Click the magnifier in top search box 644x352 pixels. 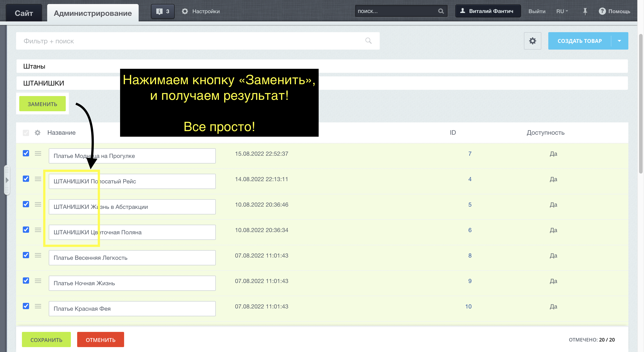click(441, 11)
